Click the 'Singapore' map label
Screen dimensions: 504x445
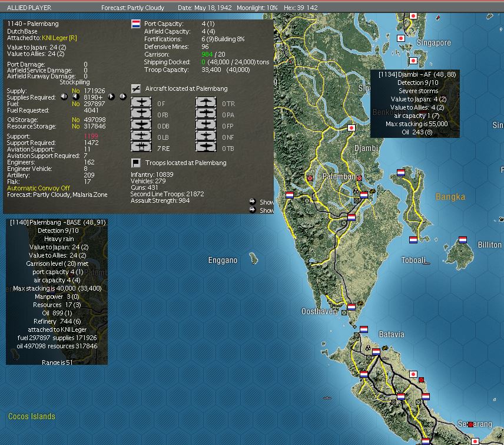tap(433, 42)
